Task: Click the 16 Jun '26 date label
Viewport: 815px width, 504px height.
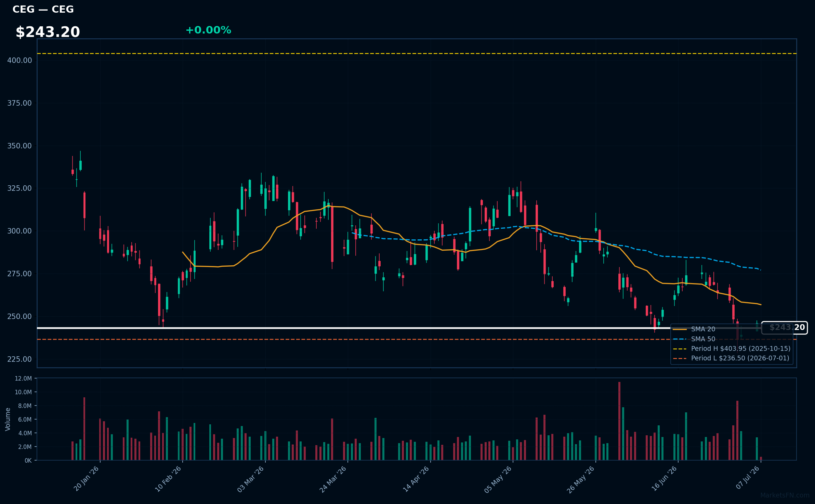Action: 664,479
